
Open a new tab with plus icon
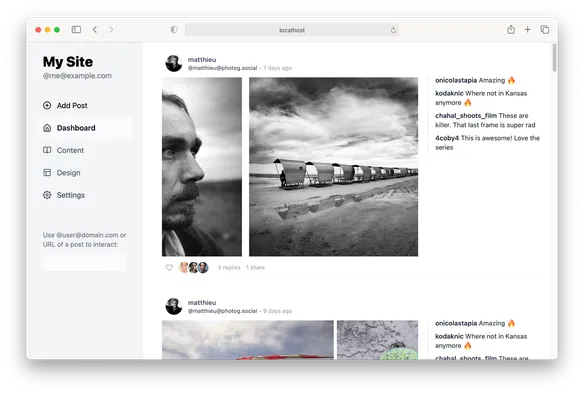(527, 29)
